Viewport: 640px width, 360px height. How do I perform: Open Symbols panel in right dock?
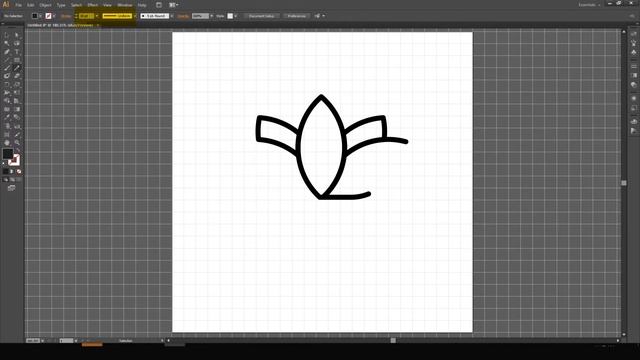633,53
